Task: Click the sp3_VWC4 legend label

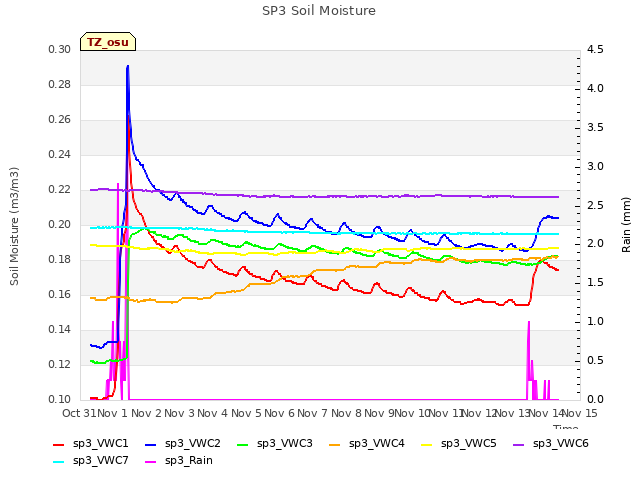Action: point(376,443)
